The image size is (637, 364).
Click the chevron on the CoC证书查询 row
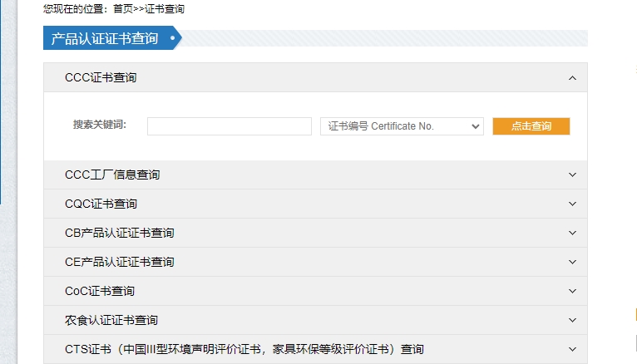571,292
